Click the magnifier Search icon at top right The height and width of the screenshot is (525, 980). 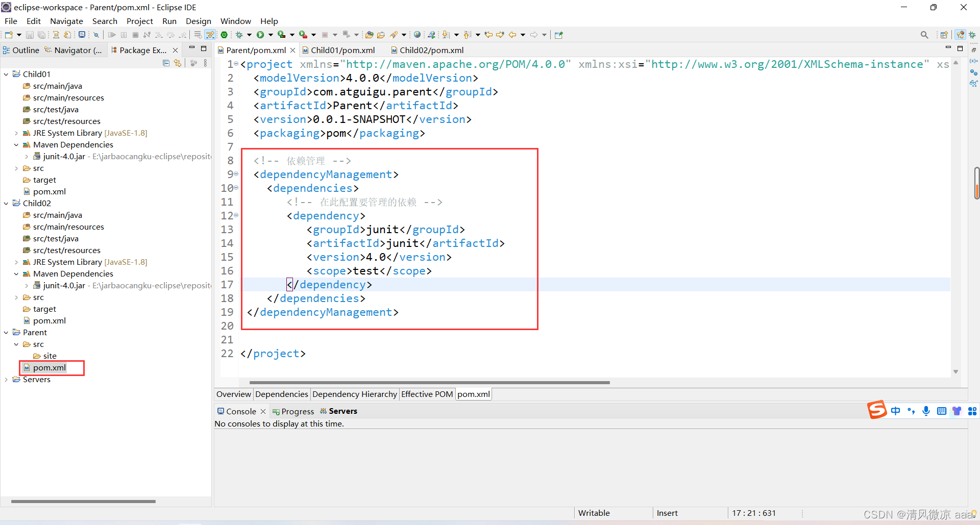point(924,35)
